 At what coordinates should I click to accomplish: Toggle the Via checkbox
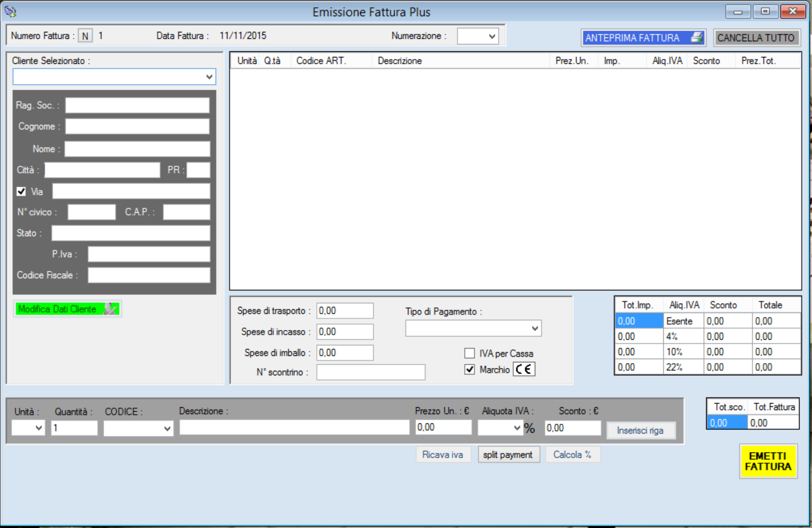(x=21, y=192)
